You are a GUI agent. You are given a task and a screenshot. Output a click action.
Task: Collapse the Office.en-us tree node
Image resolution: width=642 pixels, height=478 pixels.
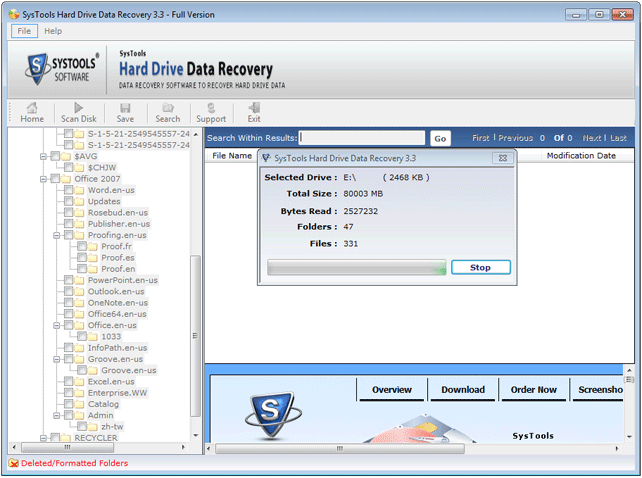click(x=57, y=325)
